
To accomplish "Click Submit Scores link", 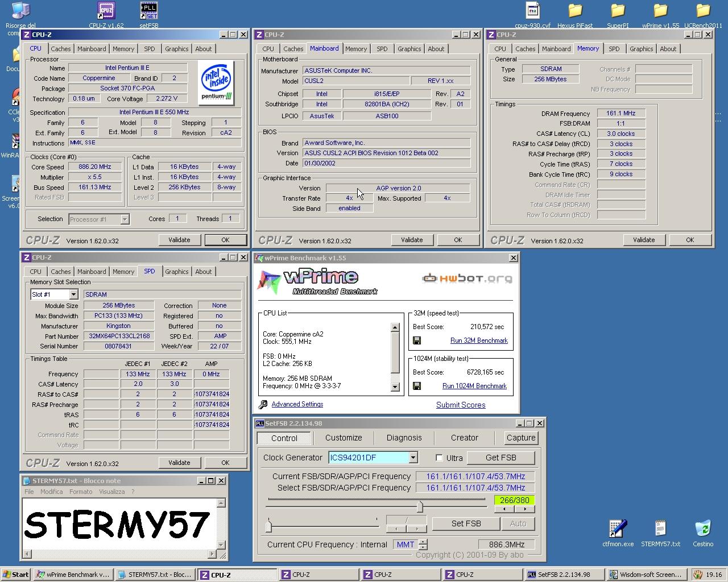I will coord(461,405).
